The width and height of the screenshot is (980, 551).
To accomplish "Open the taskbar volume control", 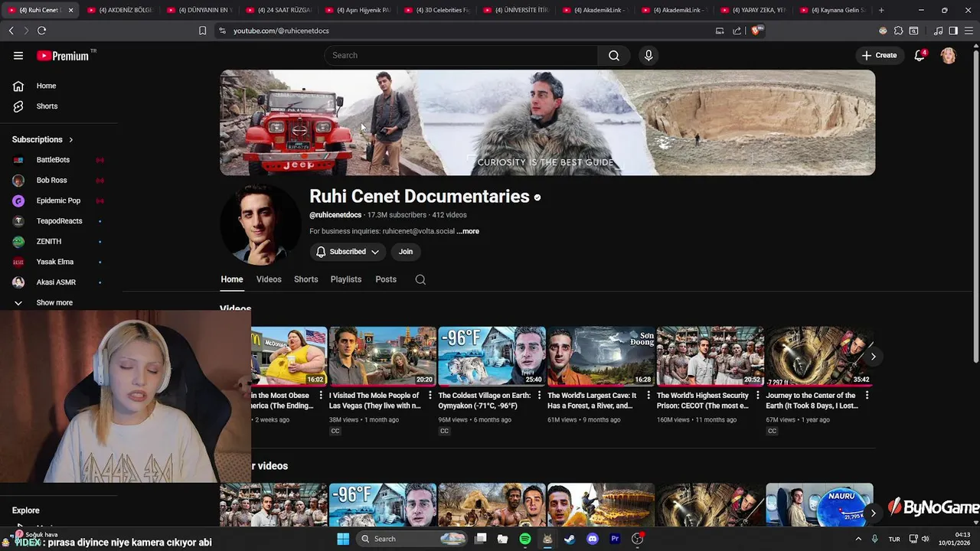I will coord(926,539).
